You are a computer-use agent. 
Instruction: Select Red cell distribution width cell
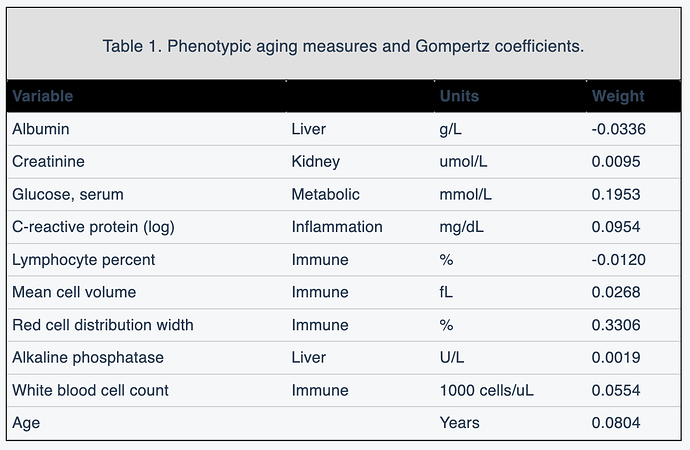pos(103,325)
